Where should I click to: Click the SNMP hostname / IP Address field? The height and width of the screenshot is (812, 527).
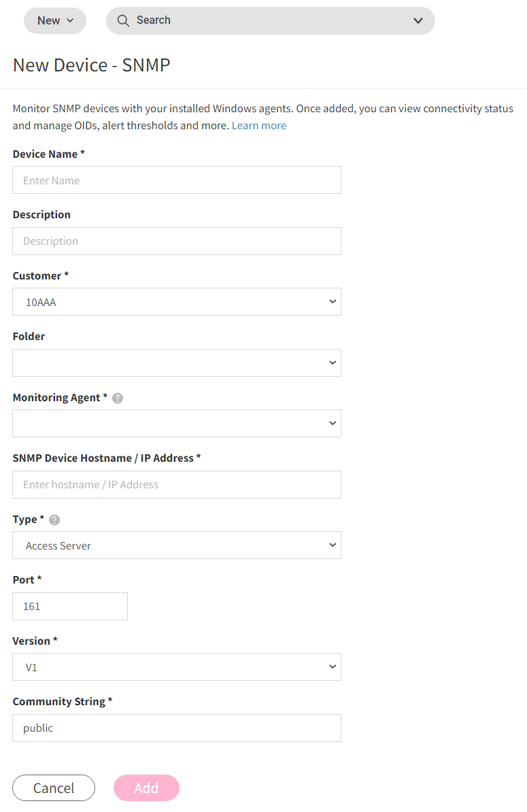177,485
